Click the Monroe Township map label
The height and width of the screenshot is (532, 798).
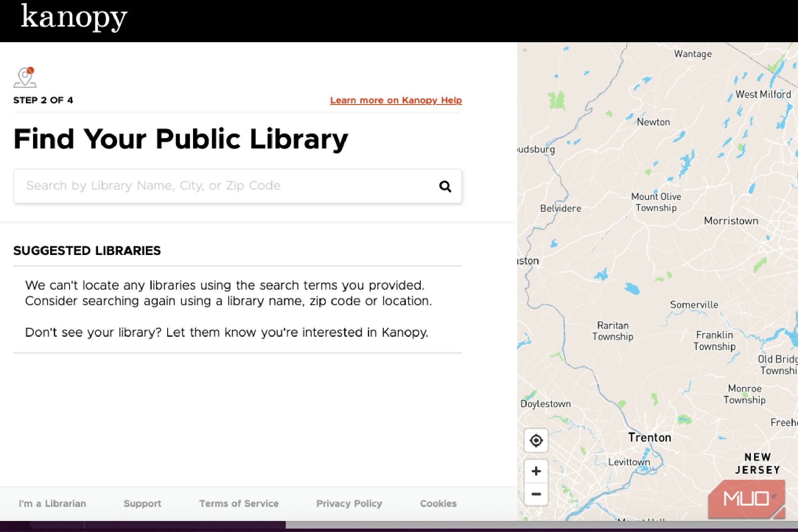click(744, 394)
